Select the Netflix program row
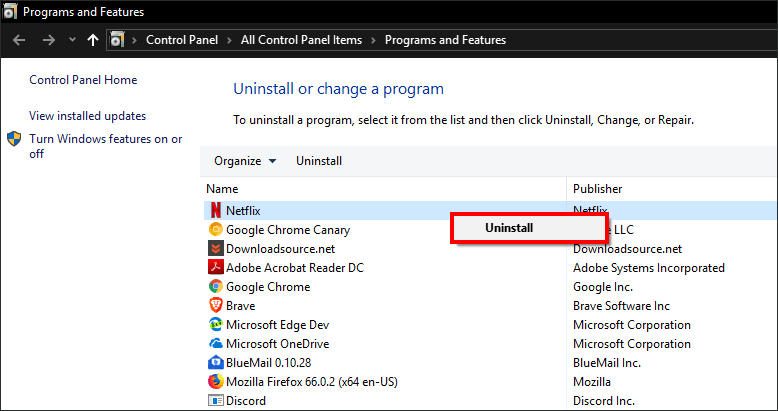Screen dimensions: 778x411 [x=490, y=210]
